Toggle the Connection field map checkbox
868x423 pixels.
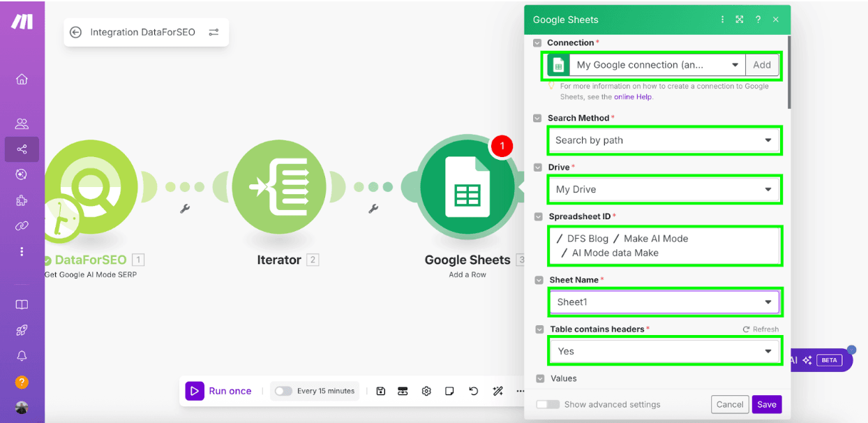coord(537,43)
